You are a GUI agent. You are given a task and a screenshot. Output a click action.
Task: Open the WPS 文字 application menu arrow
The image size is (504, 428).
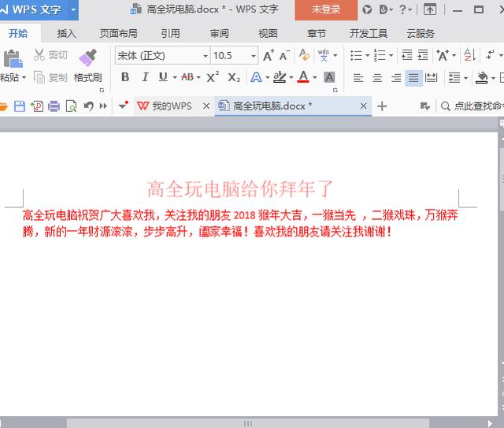click(73, 9)
